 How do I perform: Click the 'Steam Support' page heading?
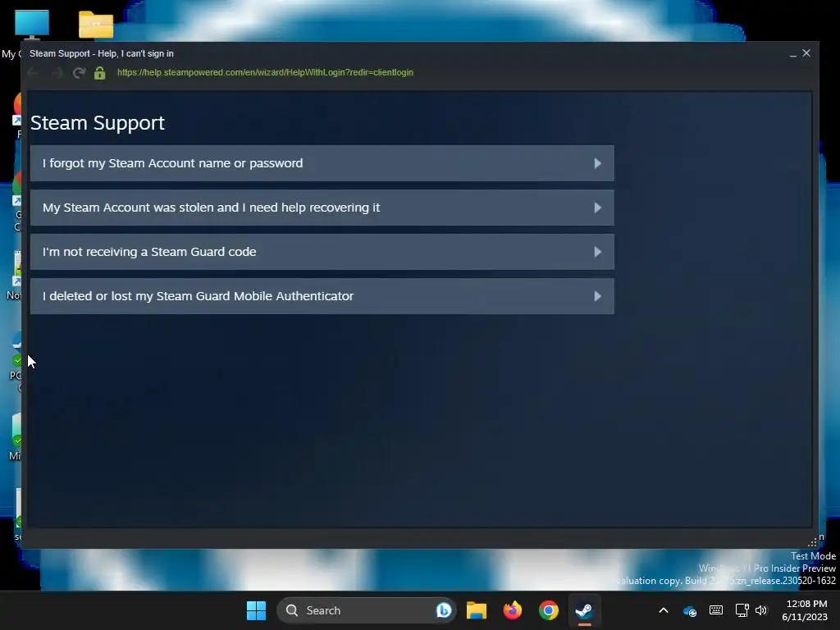tap(97, 123)
